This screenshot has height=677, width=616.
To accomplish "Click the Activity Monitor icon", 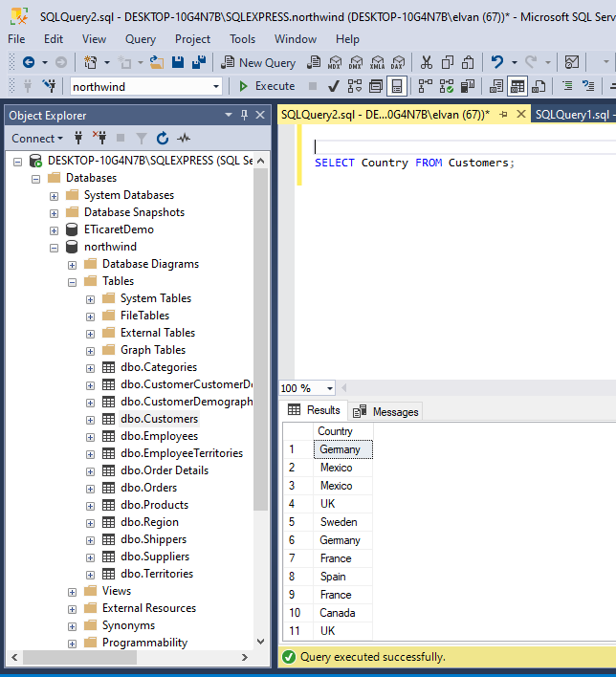I will [x=572, y=62].
